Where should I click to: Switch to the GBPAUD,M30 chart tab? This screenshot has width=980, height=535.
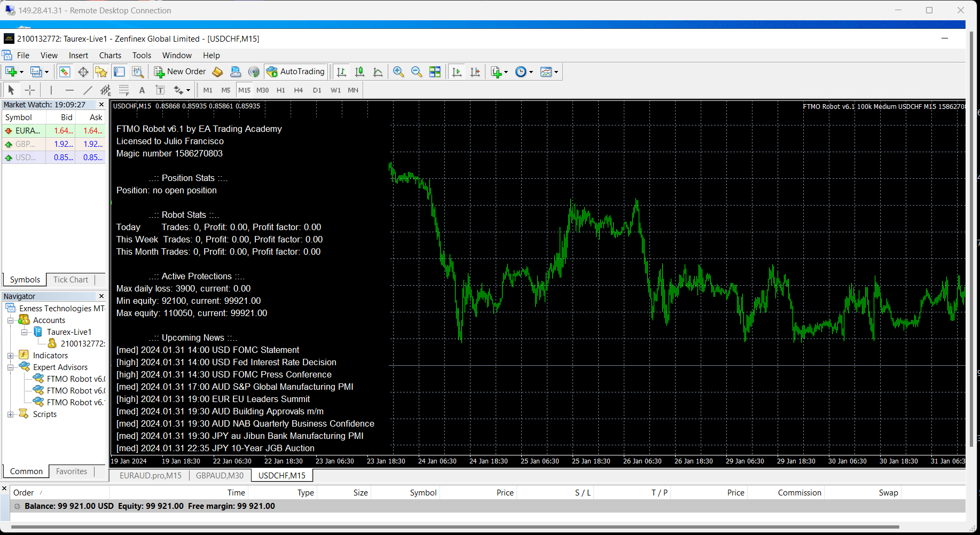tap(219, 476)
